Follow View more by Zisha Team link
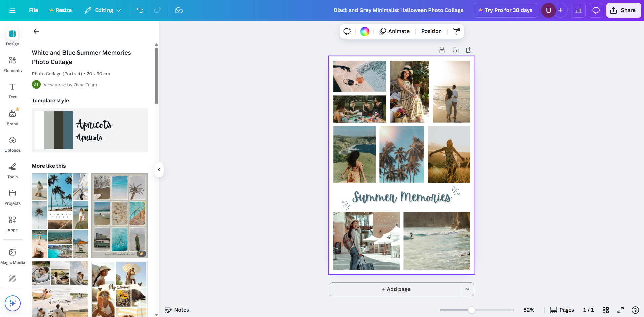644x317 pixels. coord(70,85)
